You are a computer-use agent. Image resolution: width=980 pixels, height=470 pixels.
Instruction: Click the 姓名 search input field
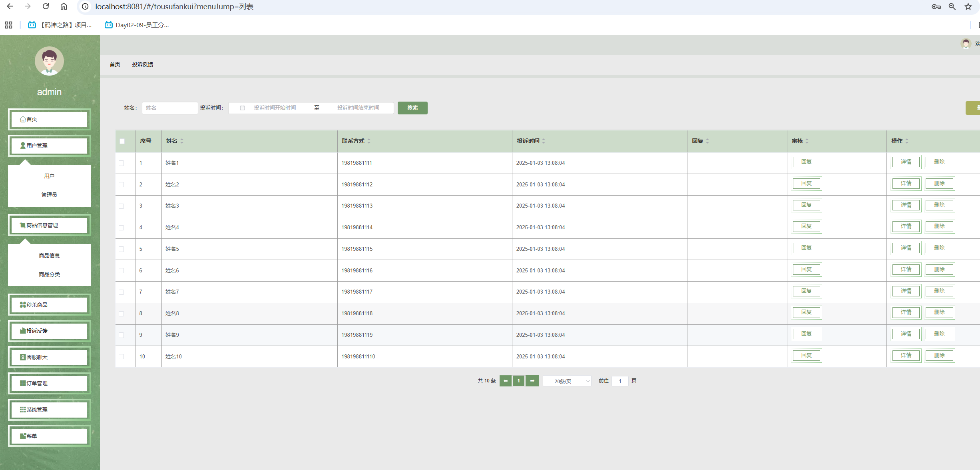[169, 108]
